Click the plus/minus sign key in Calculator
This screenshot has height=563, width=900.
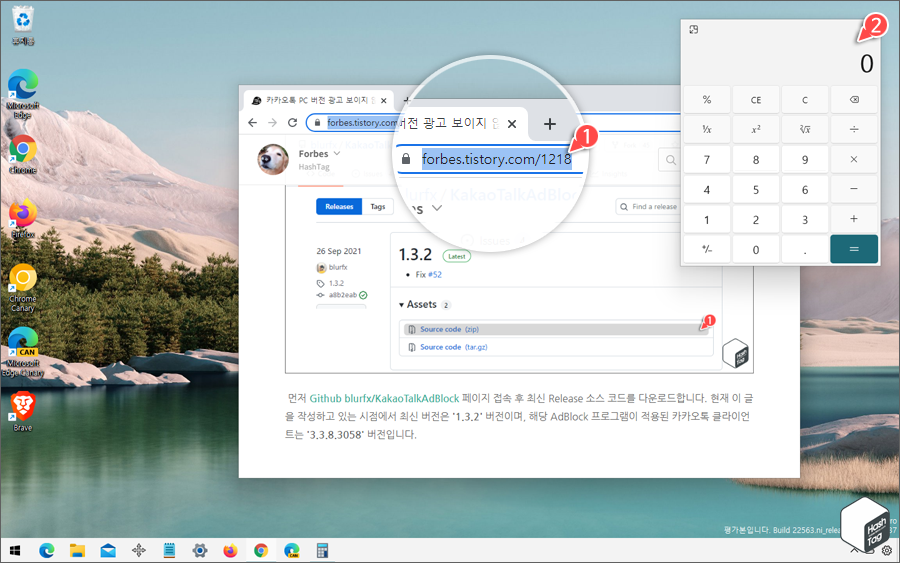pyautogui.click(x=707, y=249)
